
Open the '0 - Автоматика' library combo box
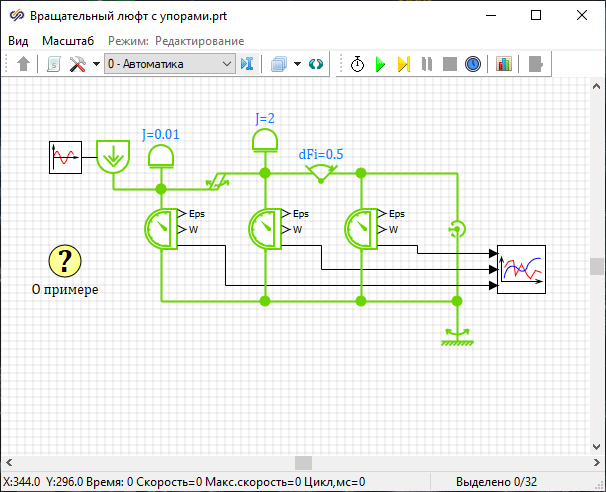pyautogui.click(x=169, y=64)
